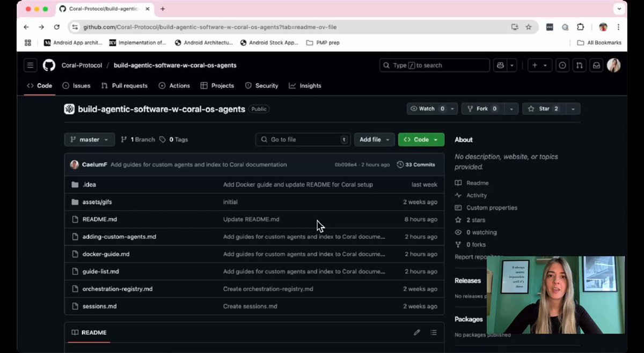Click the Watch button
This screenshot has height=353, width=644.
[428, 109]
